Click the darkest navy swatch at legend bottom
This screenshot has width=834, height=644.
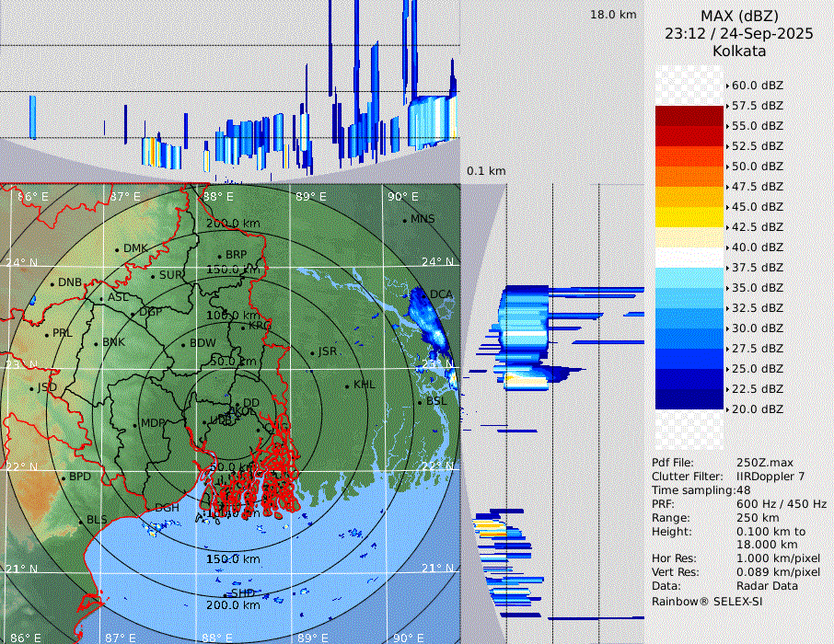pyautogui.click(x=689, y=398)
